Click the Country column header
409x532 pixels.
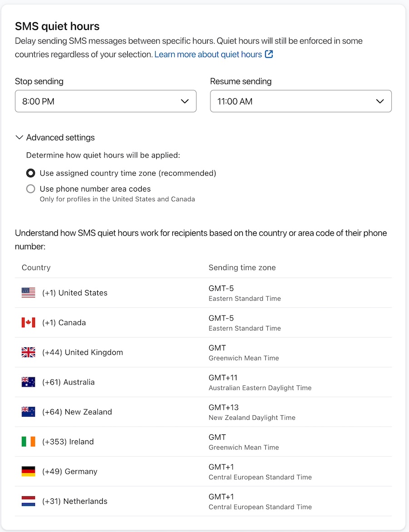pos(36,267)
